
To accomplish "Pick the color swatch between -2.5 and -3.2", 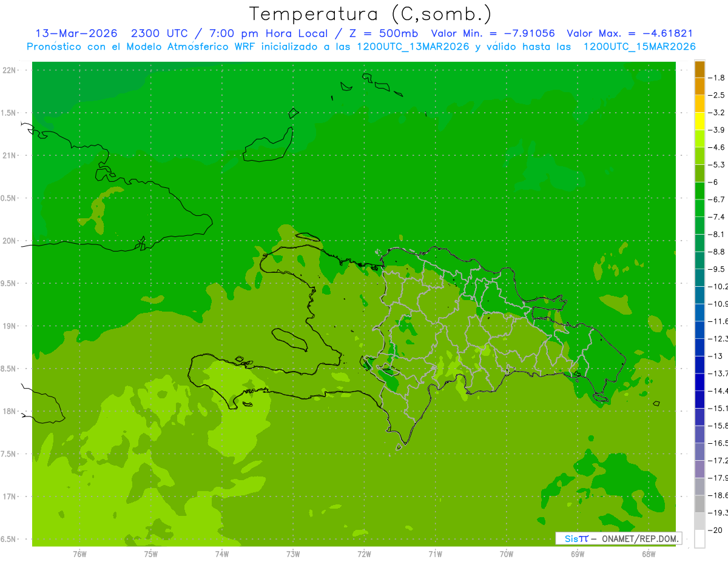I will 699,104.
